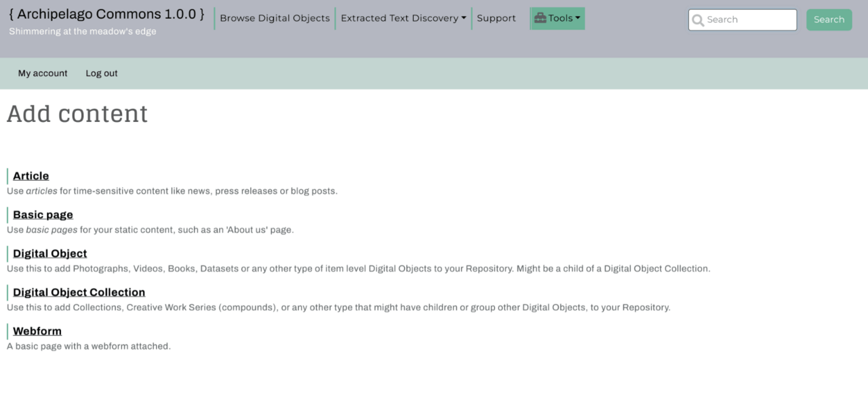This screenshot has height=399, width=868.
Task: Go to the Support page
Action: (x=496, y=18)
